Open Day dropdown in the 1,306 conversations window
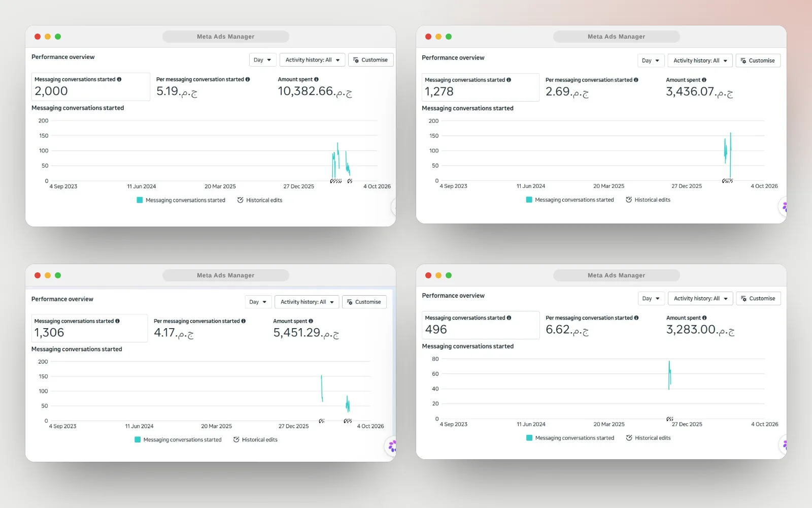 click(x=258, y=302)
